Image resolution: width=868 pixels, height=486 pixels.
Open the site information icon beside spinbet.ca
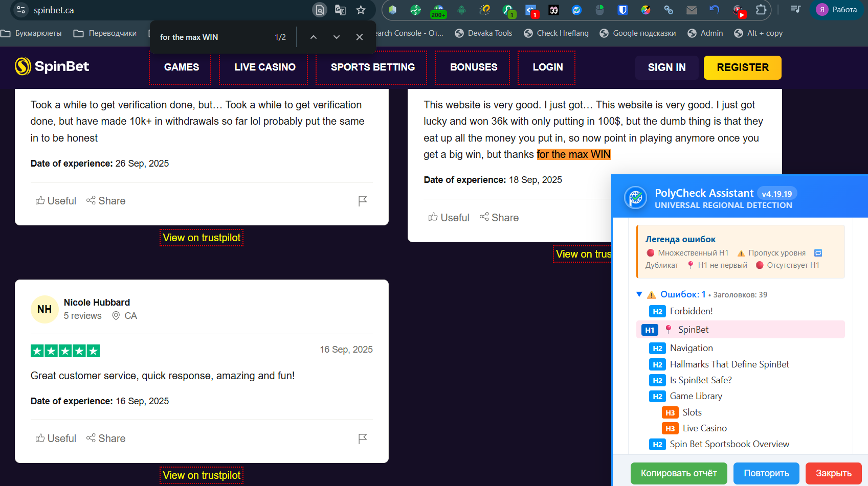coord(21,10)
